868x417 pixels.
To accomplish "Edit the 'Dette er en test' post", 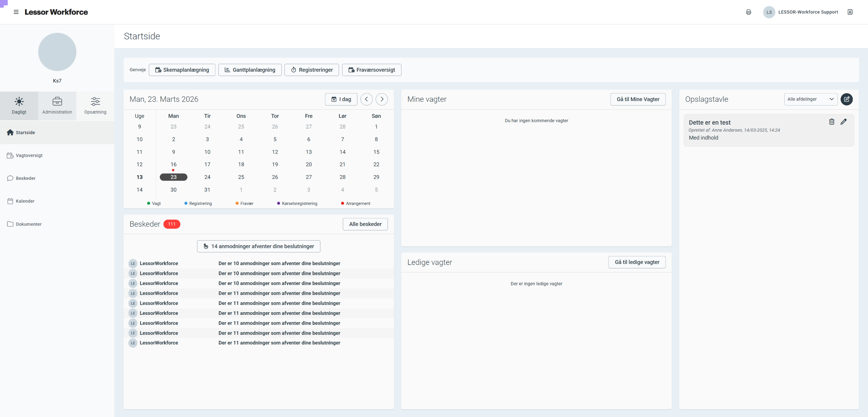I will click(x=844, y=122).
